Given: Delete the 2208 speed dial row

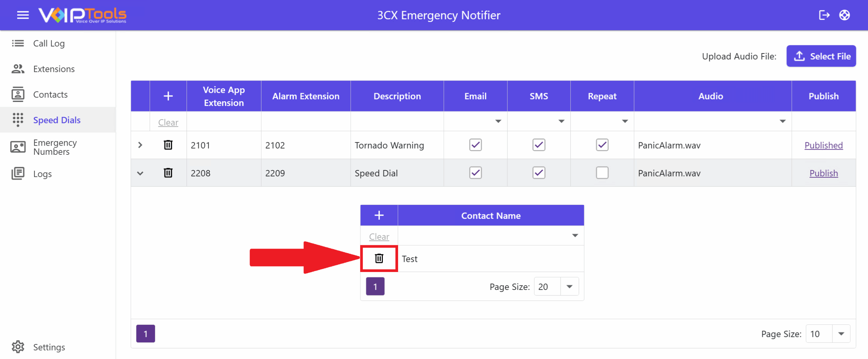Looking at the screenshot, I should coord(168,173).
